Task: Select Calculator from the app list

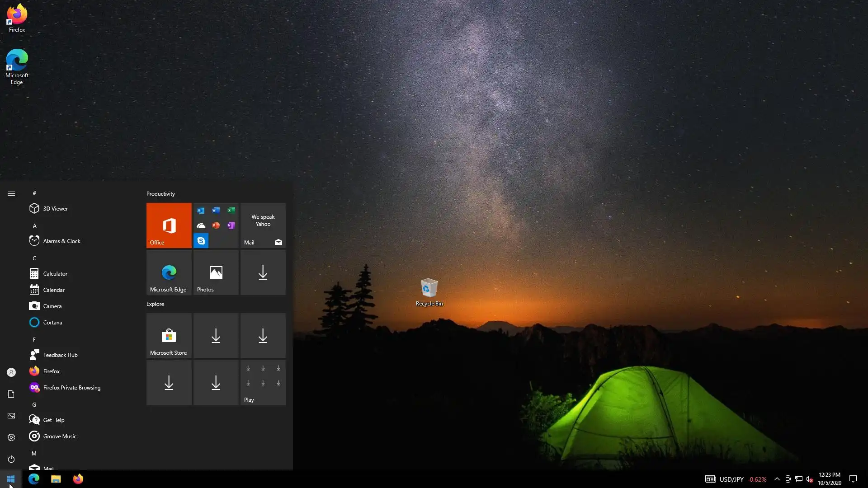Action: tap(55, 273)
